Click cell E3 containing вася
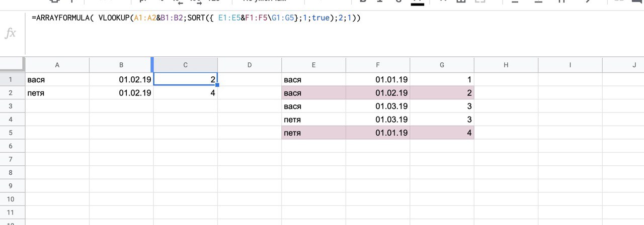 314,106
